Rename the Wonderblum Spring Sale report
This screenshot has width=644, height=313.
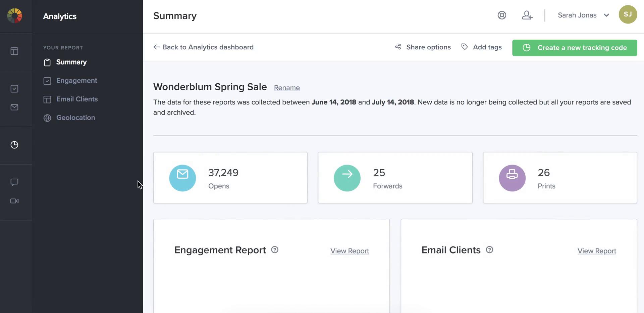pyautogui.click(x=287, y=88)
